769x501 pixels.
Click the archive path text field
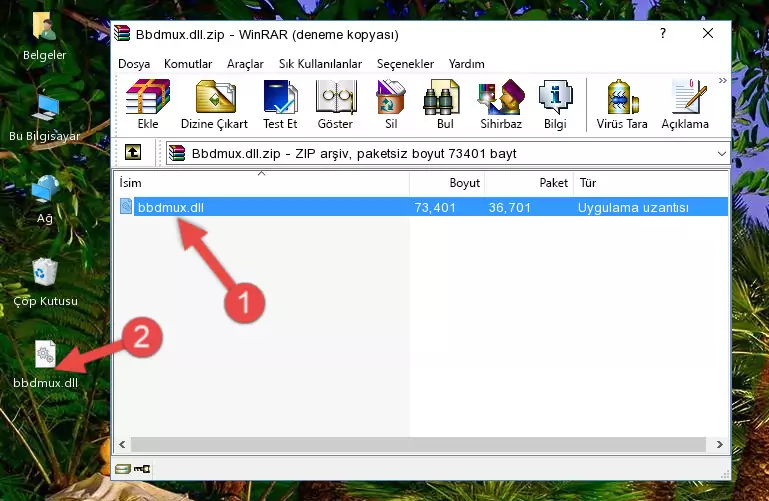[x=447, y=153]
